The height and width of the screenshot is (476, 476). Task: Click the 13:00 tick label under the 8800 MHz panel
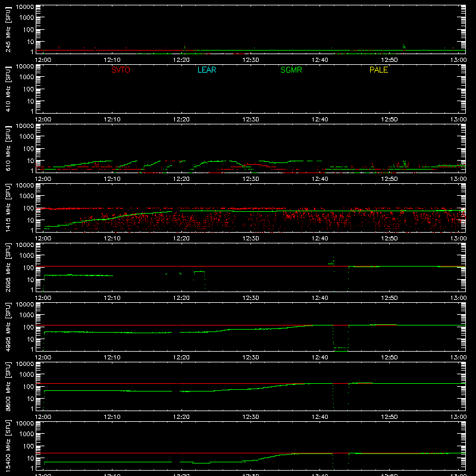458,417
